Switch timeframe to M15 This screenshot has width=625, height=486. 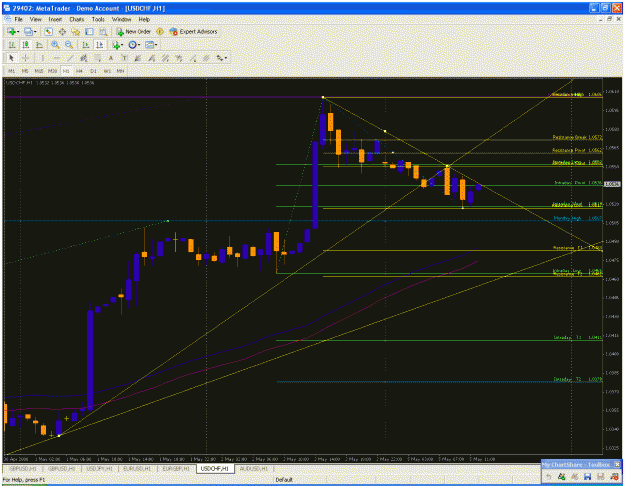[x=39, y=71]
